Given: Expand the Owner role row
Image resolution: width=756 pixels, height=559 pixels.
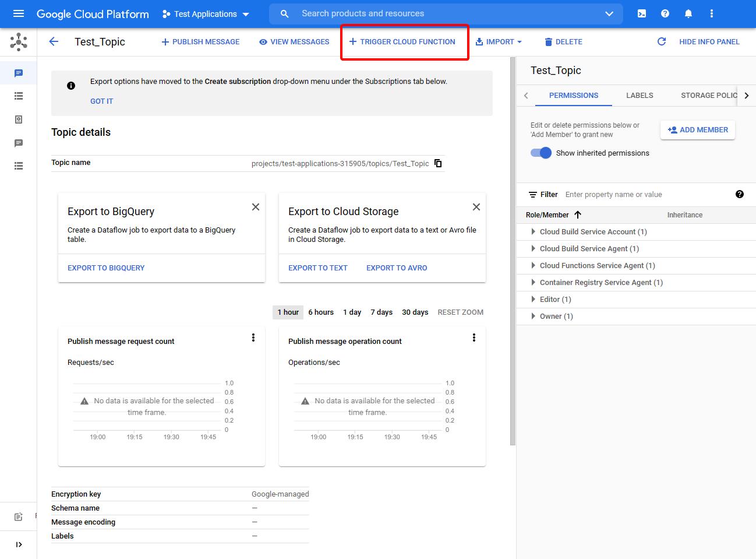Looking at the screenshot, I should click(x=533, y=316).
